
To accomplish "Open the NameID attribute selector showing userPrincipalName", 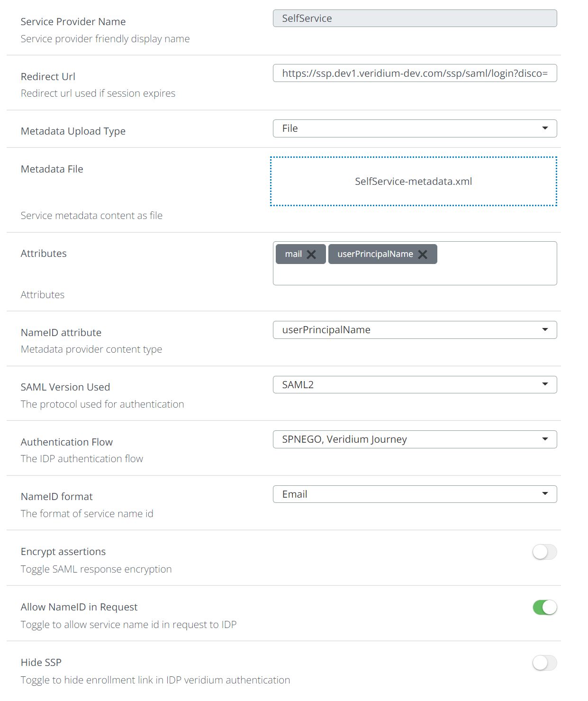I will [x=415, y=329].
